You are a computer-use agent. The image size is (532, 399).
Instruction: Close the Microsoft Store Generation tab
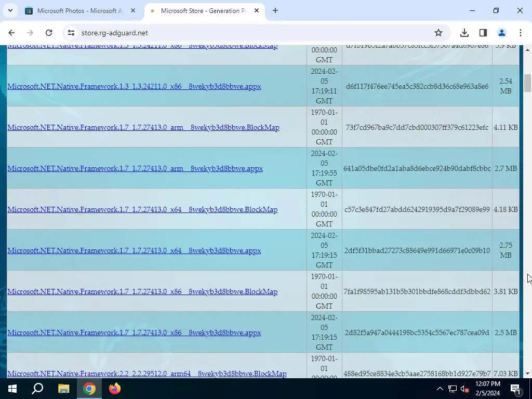tap(257, 10)
